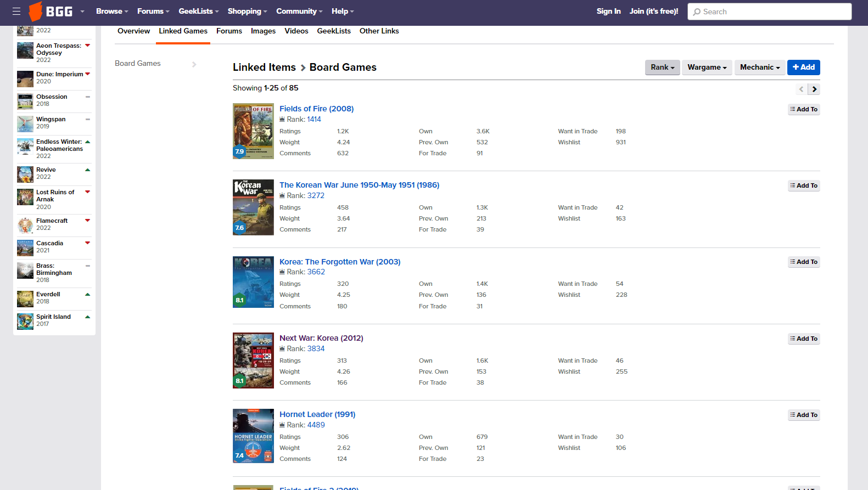Switch to the Overview tab
Screen dimensions: 868x490
133,31
